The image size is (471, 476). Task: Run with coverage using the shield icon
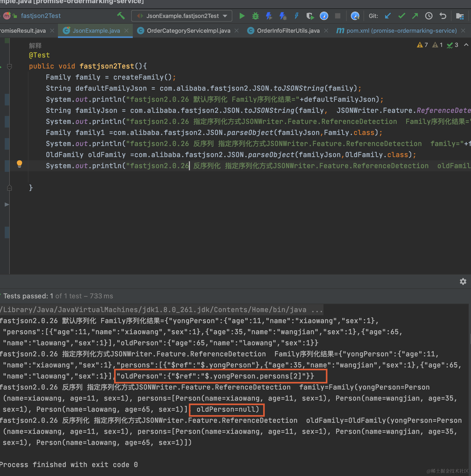310,16
